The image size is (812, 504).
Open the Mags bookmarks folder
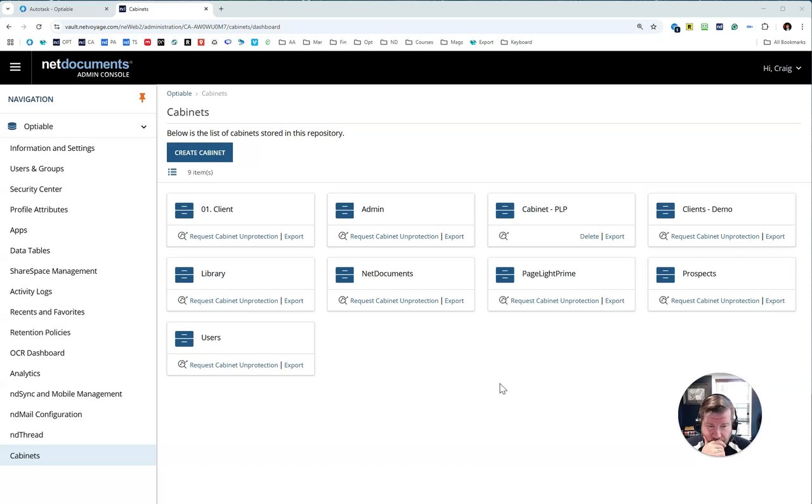pos(452,42)
